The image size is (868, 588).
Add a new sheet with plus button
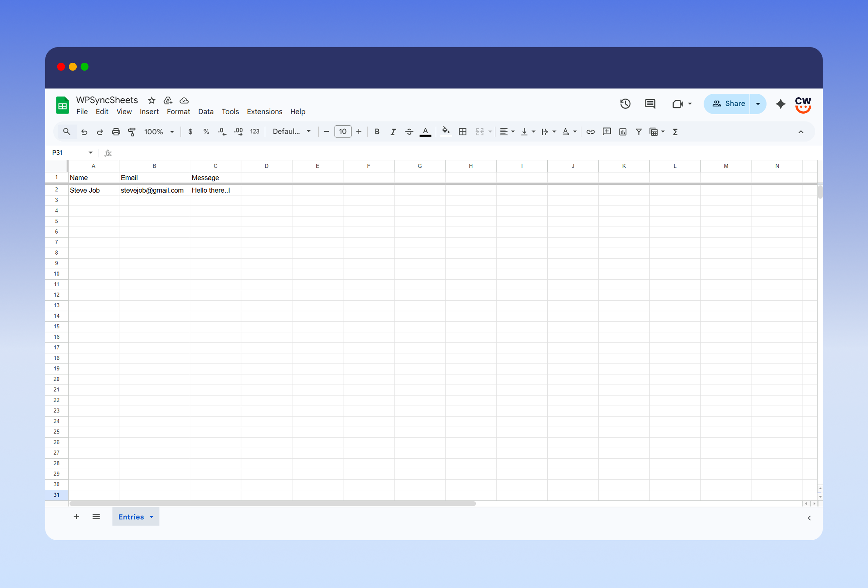76,517
